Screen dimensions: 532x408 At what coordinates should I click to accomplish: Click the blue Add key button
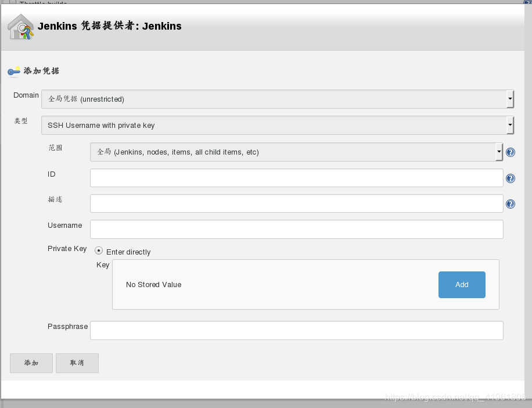[462, 284]
